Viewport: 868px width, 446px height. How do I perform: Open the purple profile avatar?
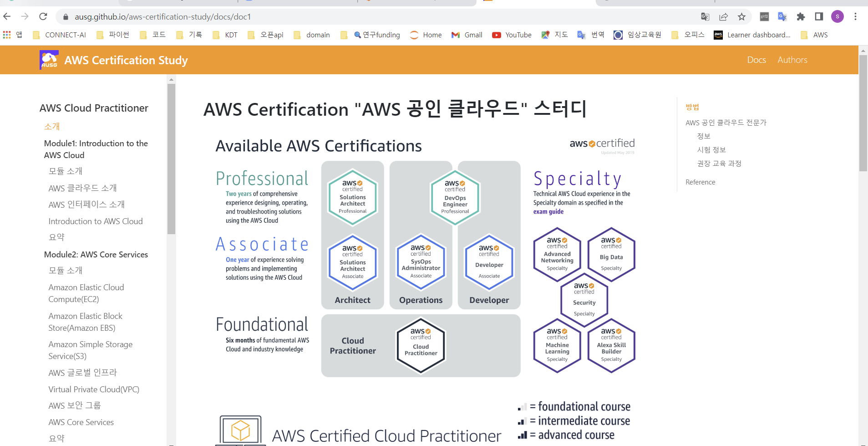pos(837,17)
